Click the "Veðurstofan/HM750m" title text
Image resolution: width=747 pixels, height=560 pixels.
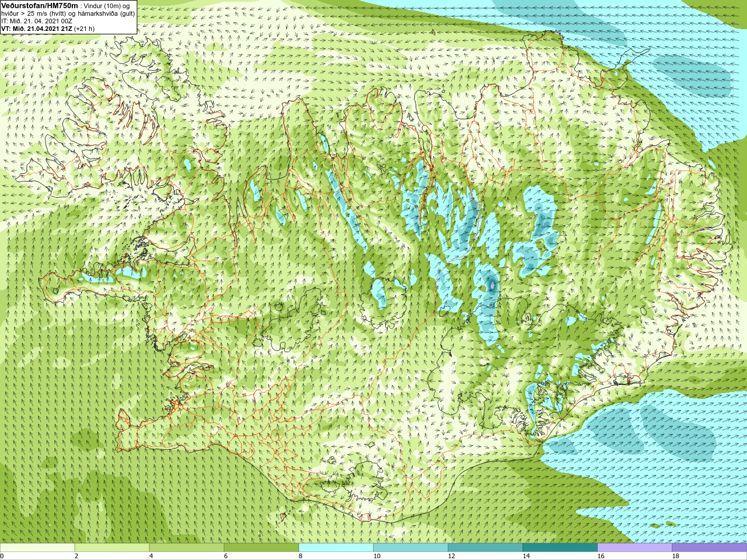pos(40,5)
